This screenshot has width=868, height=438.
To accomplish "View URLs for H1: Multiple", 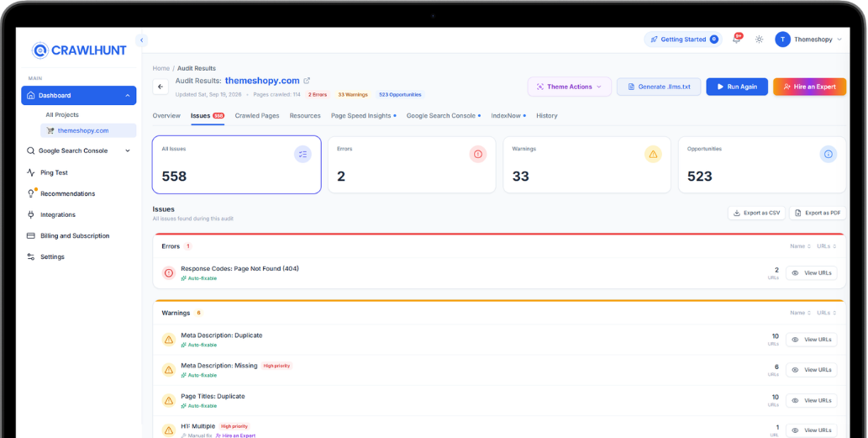I will 812,430.
